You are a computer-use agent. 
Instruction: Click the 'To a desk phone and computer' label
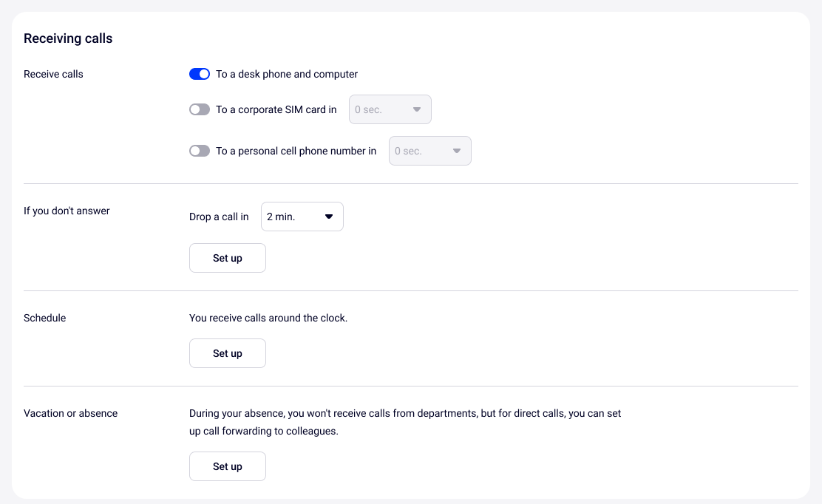287,74
